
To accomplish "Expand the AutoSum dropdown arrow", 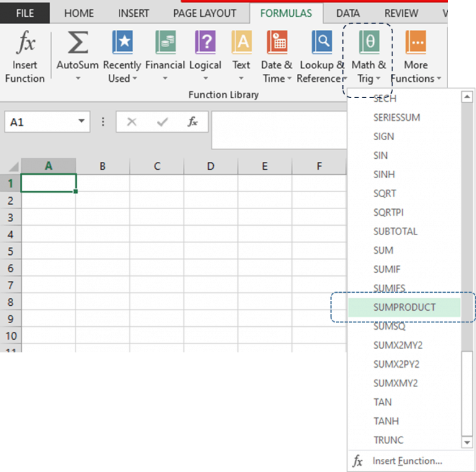I will pos(78,78).
